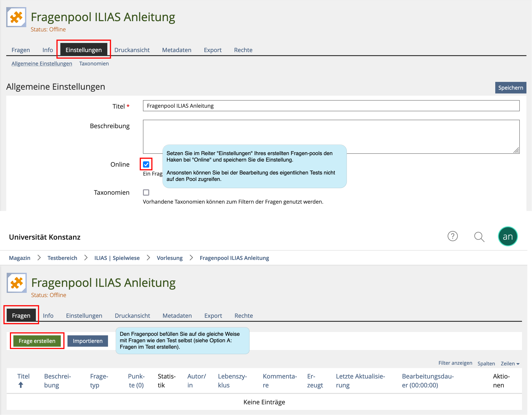This screenshot has width=532, height=415.
Task: Sort by Punkte (0) column header
Action: 137,381
